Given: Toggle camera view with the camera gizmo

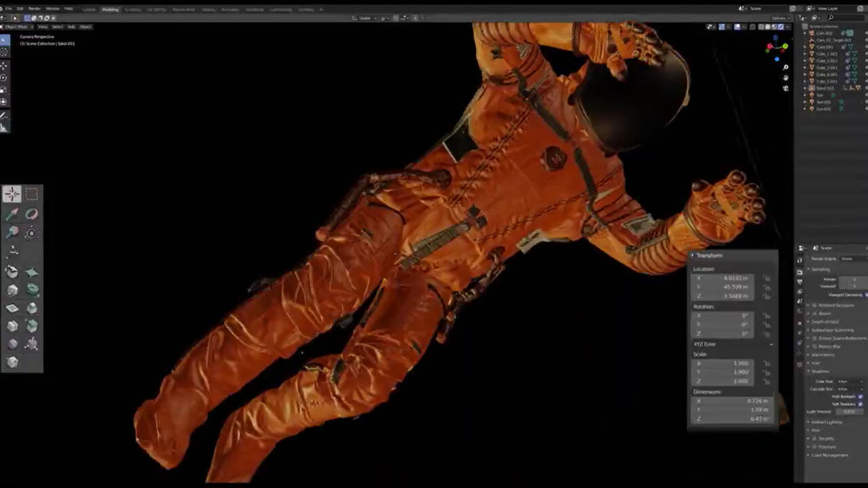Looking at the screenshot, I should pos(786,88).
